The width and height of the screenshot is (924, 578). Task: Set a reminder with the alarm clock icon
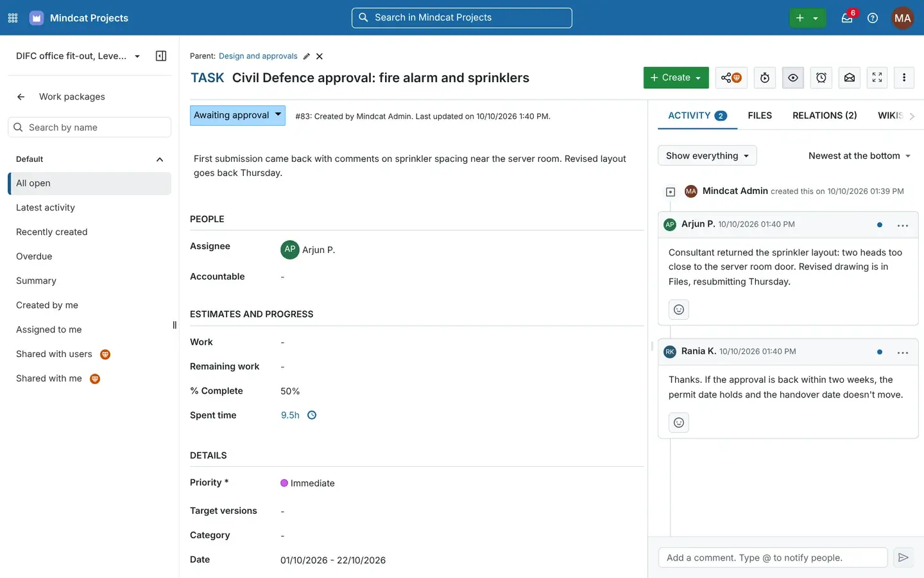(821, 78)
